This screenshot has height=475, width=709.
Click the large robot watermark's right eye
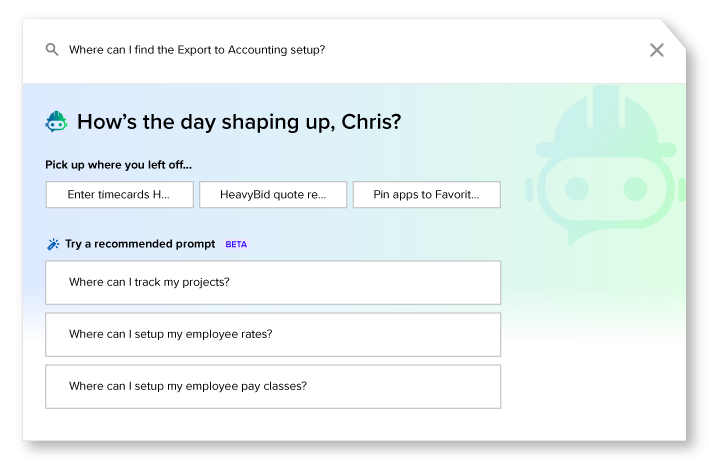click(635, 189)
